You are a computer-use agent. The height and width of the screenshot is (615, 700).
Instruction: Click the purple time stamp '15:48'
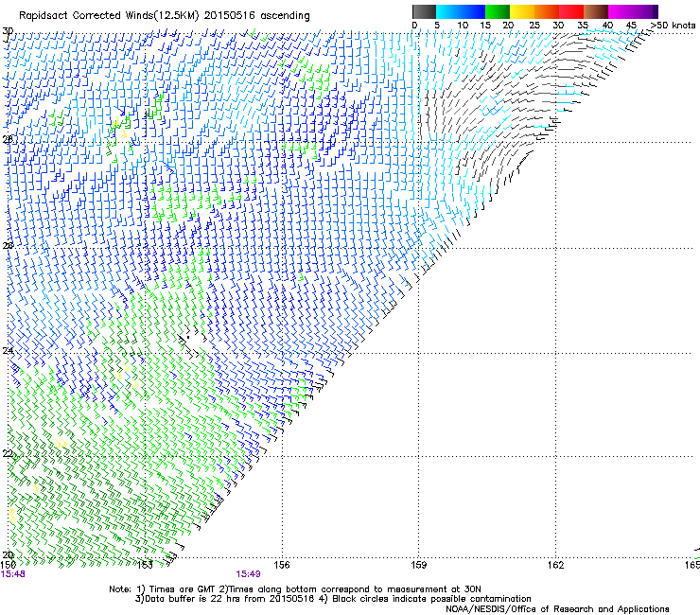click(x=13, y=574)
